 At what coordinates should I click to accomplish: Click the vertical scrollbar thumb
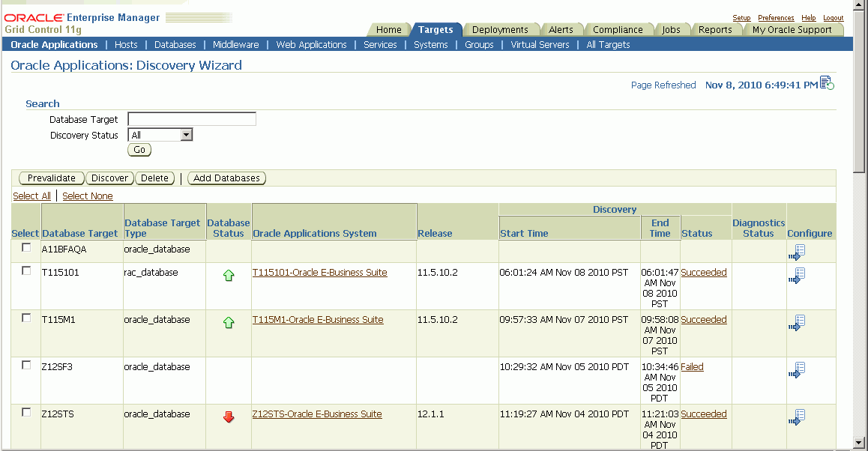pos(858,91)
